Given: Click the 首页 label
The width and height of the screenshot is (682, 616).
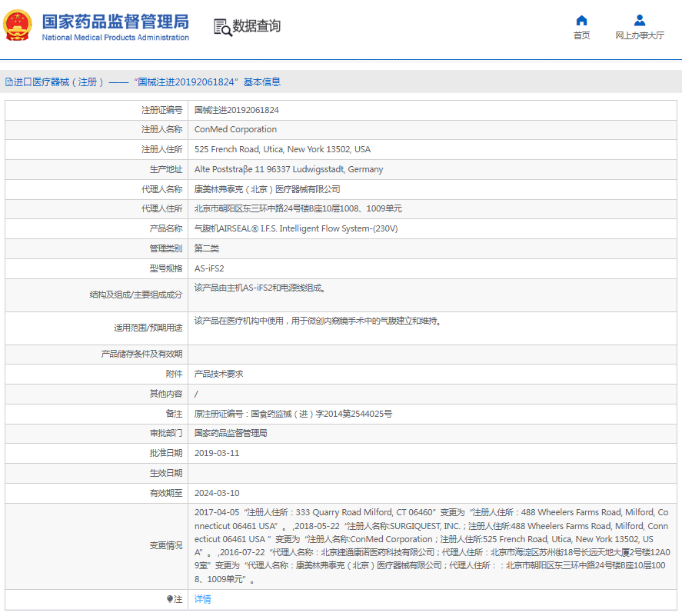Looking at the screenshot, I should click(x=581, y=35).
